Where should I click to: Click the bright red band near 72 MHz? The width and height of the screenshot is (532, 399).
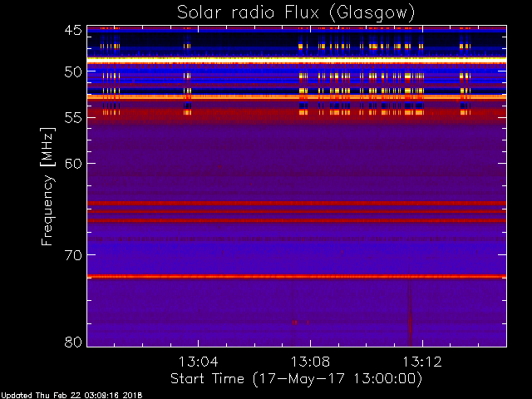[297, 277]
